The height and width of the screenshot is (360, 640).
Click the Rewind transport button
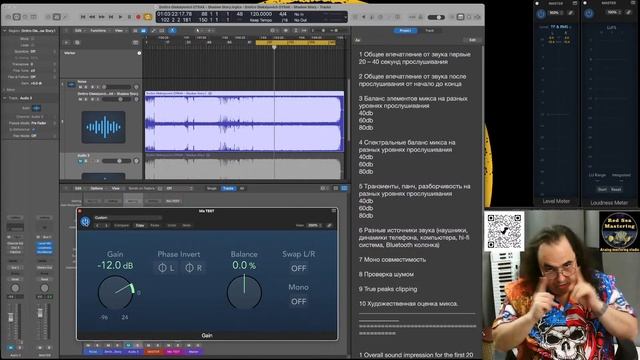point(92,17)
